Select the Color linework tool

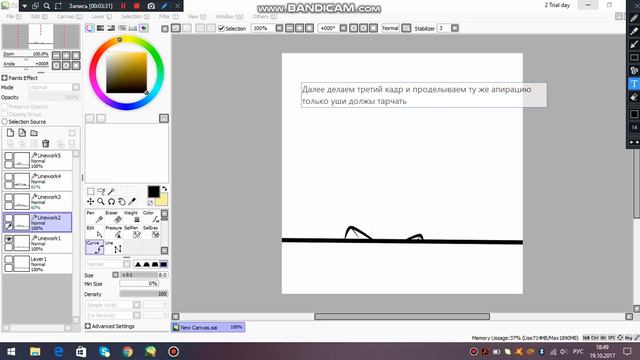[151, 217]
